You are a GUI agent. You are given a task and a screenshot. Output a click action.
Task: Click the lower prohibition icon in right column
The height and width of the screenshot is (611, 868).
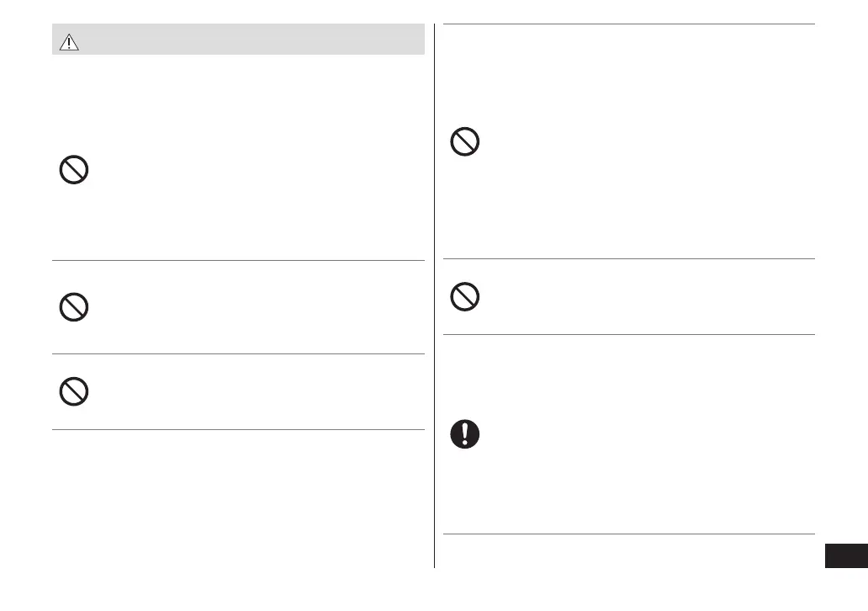tap(465, 297)
